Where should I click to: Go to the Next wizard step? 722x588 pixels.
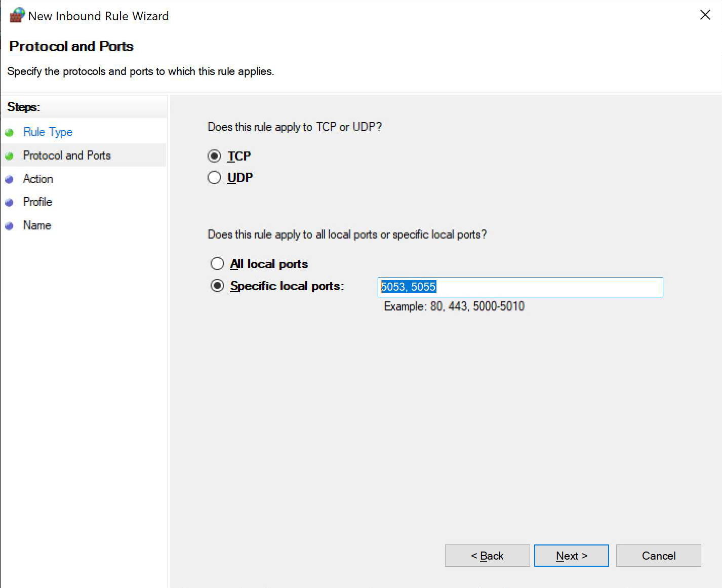point(571,556)
